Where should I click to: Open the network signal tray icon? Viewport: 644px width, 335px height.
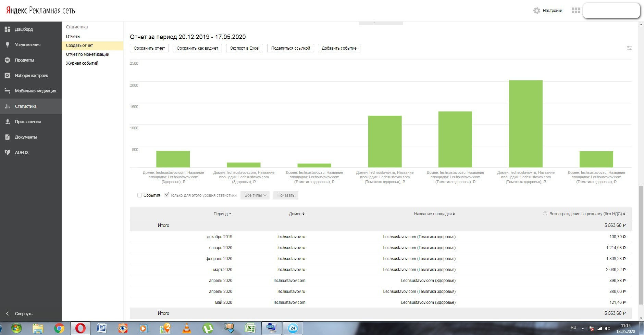point(599,328)
